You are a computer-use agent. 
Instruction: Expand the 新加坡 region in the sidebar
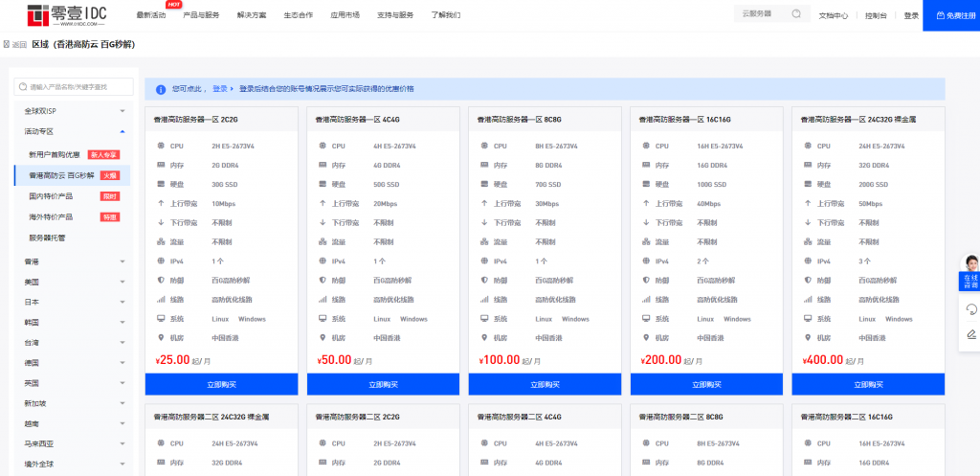[x=122, y=403]
